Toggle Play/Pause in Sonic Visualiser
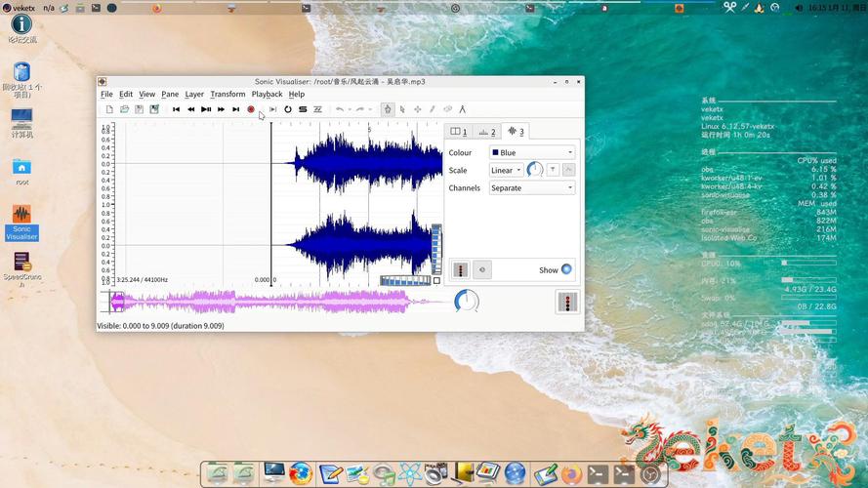Image resolution: width=868 pixels, height=488 pixels. [x=206, y=109]
